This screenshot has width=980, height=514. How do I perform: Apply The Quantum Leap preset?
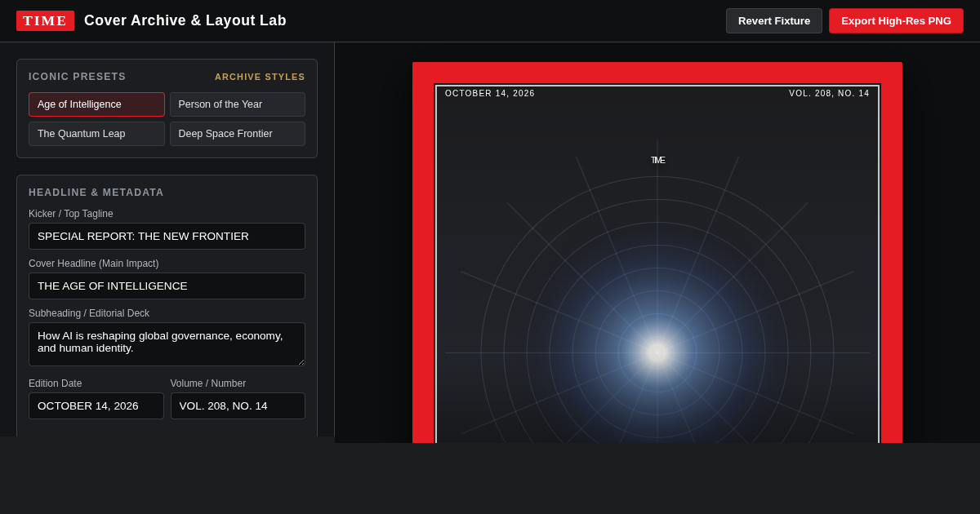[96, 134]
